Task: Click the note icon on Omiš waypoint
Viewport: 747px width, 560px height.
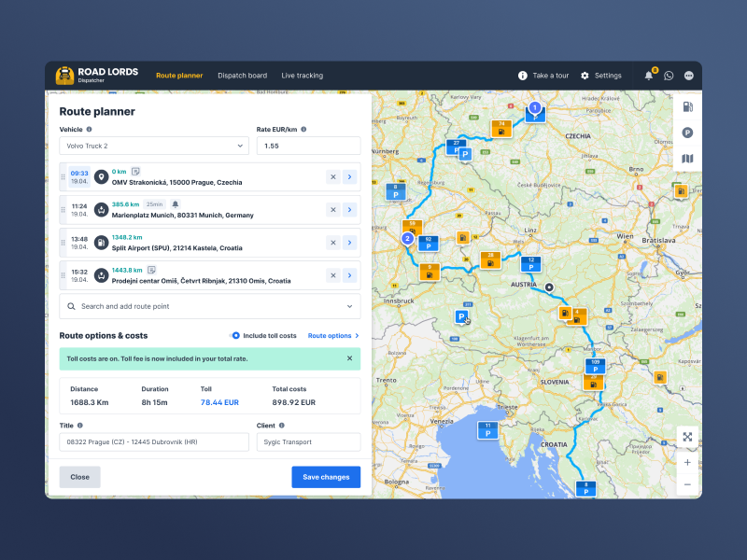Action: tap(151, 270)
